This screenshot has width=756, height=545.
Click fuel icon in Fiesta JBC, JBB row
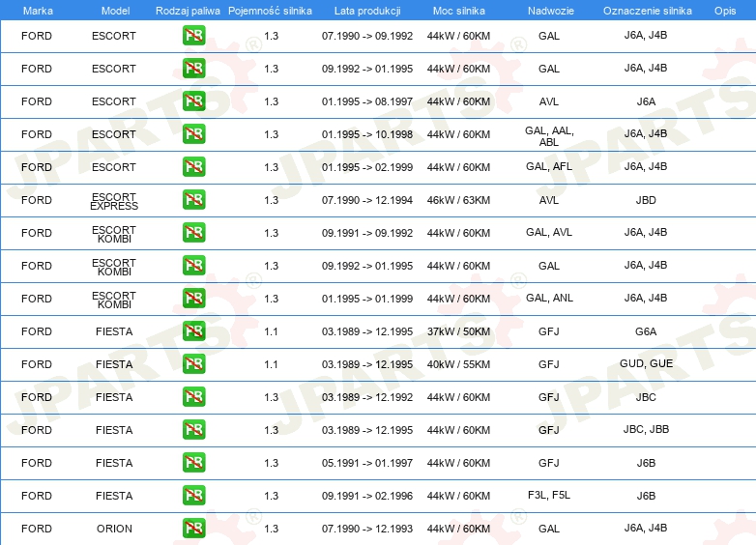(193, 429)
